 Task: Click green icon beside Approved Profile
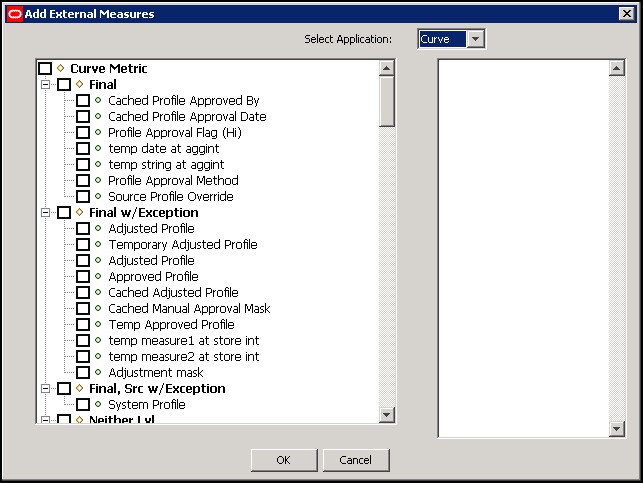coord(98,276)
